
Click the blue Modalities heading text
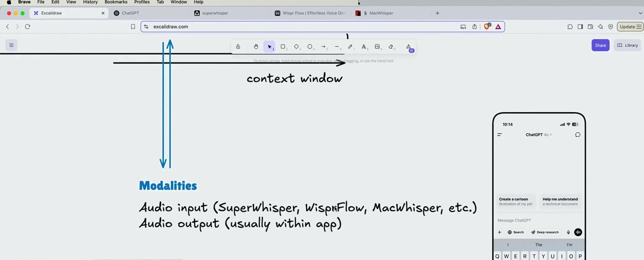(168, 186)
